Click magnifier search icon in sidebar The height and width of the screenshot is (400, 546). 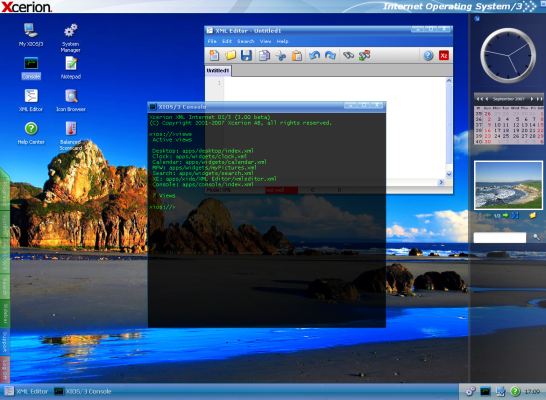click(537, 237)
